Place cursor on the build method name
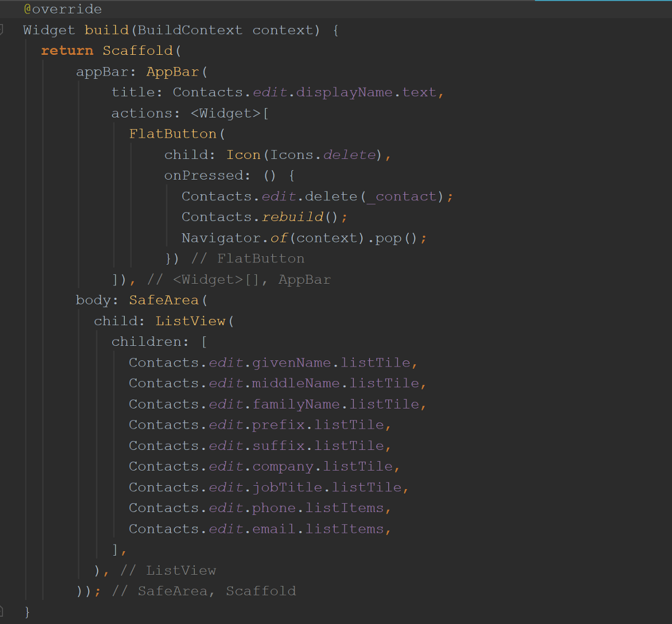672x624 pixels. (x=107, y=30)
